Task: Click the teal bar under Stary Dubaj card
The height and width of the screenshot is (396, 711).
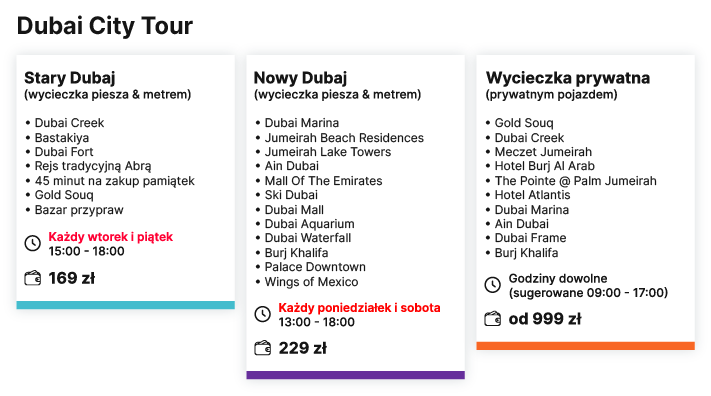Action: 126,305
